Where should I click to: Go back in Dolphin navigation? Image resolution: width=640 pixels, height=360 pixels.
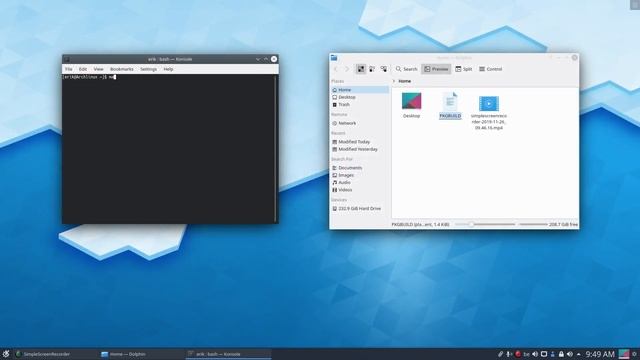[336, 69]
